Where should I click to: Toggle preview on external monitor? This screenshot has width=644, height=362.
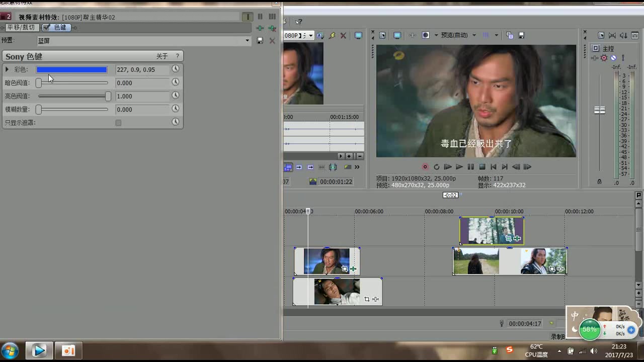click(x=397, y=35)
